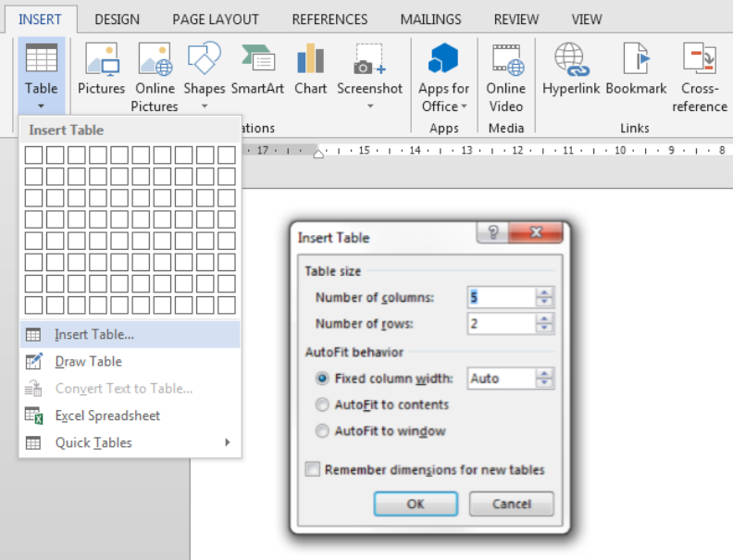This screenshot has height=560, width=733.
Task: Select AutoFit to window option
Action: coord(322,430)
